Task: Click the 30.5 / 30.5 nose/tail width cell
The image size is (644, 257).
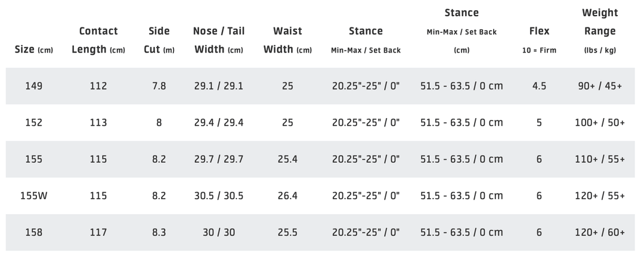Action: 219,196
